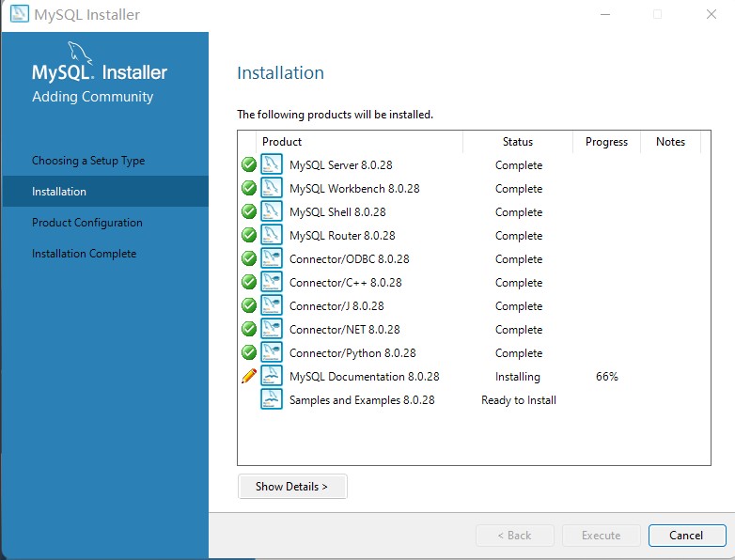
Task: Click green checkmark beside Connector/NET
Action: pos(249,329)
